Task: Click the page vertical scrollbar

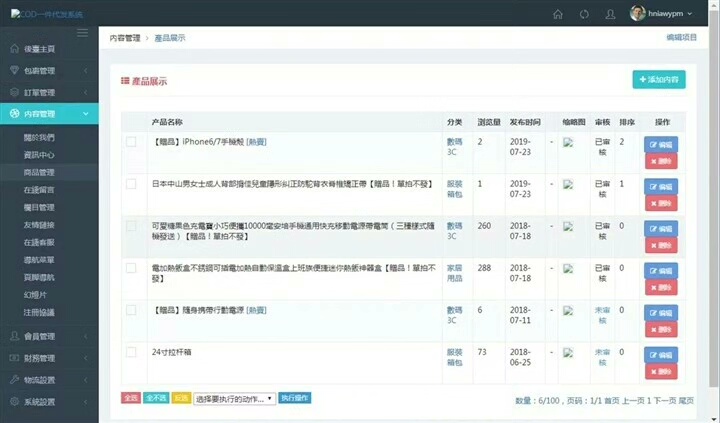Action: [x=714, y=200]
